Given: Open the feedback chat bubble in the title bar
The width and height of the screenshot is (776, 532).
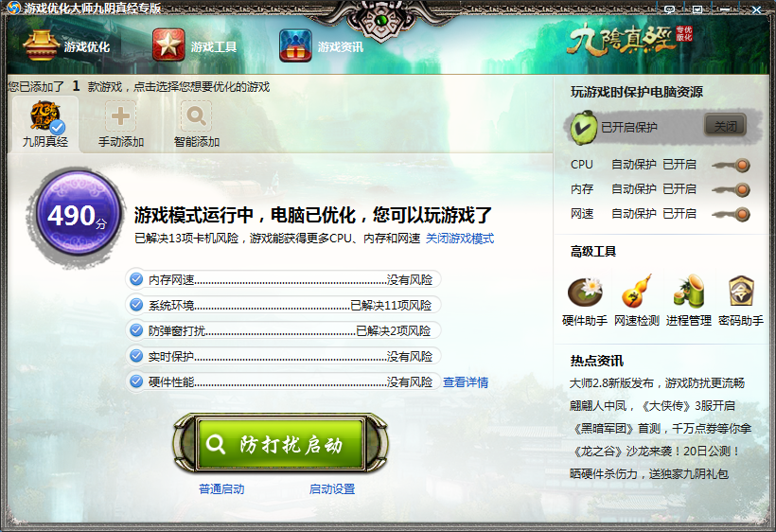Looking at the screenshot, I should pos(669,9).
